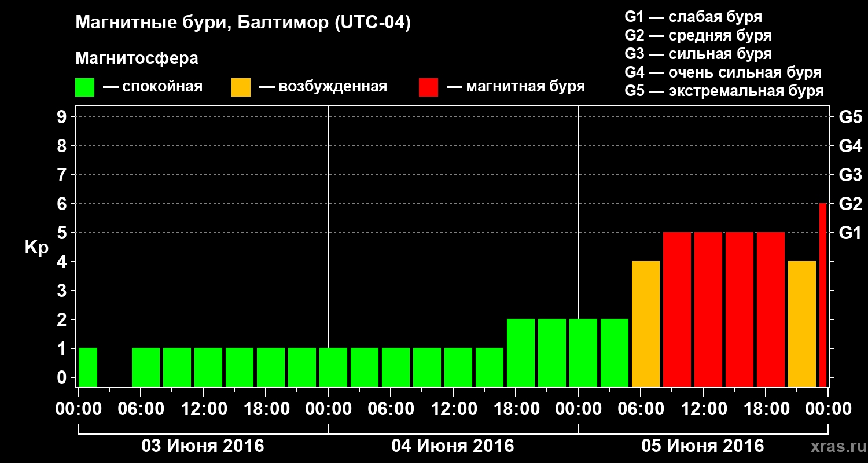Click 'G1 — слабая буря' legend line
868x463 pixels.
[x=693, y=17]
